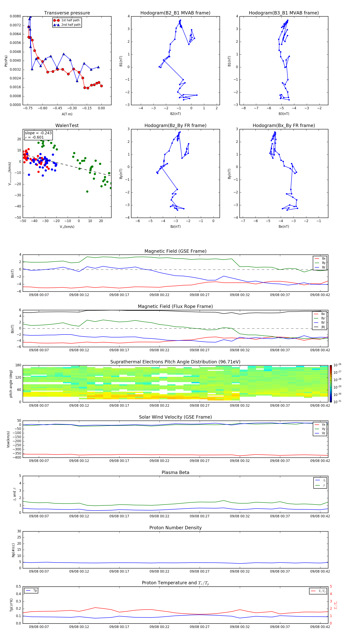
Task: Select the '2nd half path' legend entry
Action: [67, 25]
